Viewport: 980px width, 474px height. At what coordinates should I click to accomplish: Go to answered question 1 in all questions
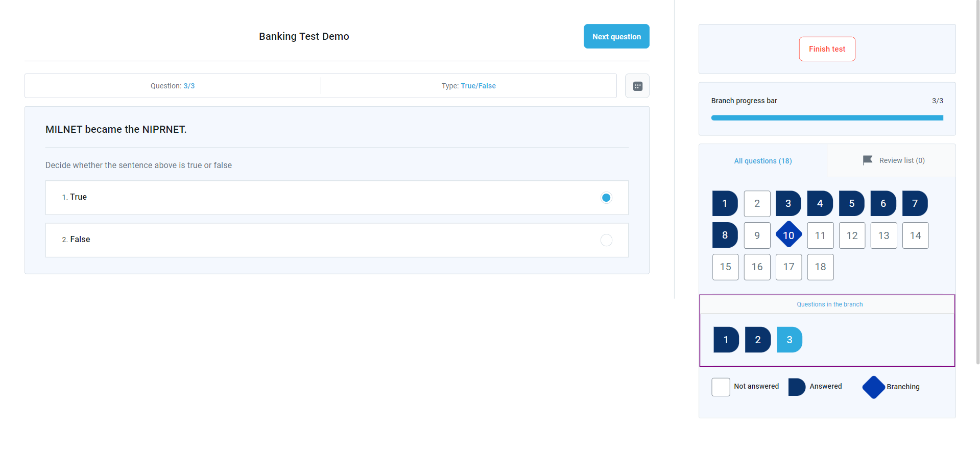coord(725,203)
